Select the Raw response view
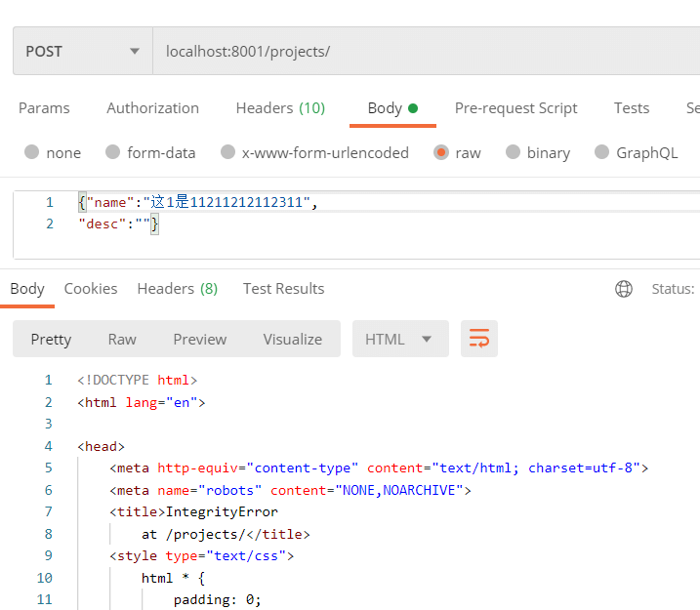700x610 pixels. click(x=122, y=339)
